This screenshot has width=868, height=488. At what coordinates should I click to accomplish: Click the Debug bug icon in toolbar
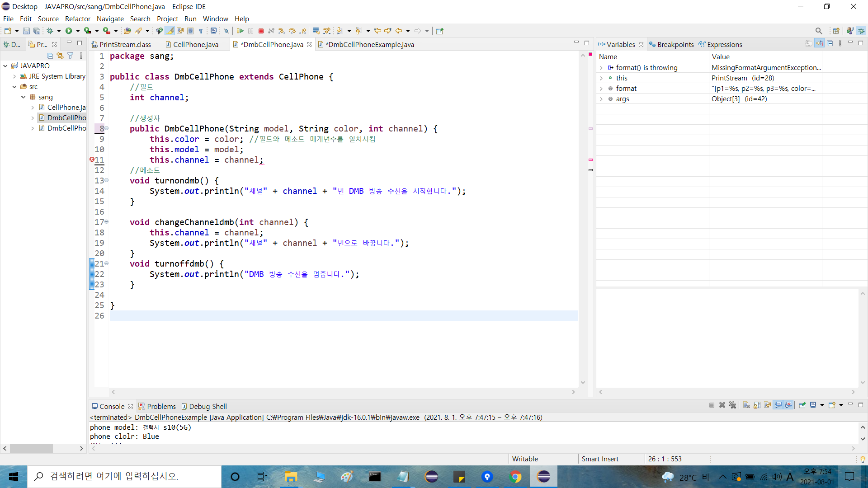coord(50,31)
